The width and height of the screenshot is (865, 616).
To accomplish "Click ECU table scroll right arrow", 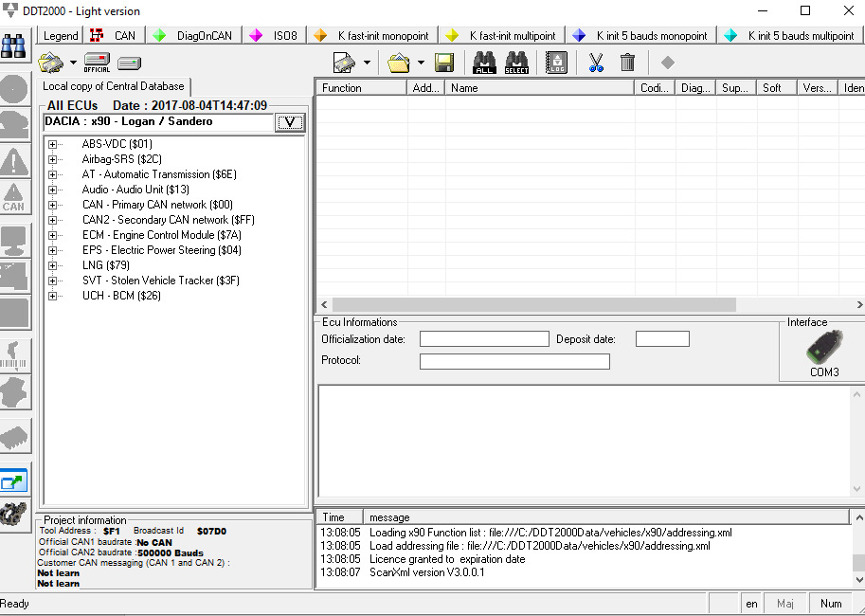I will click(x=859, y=305).
